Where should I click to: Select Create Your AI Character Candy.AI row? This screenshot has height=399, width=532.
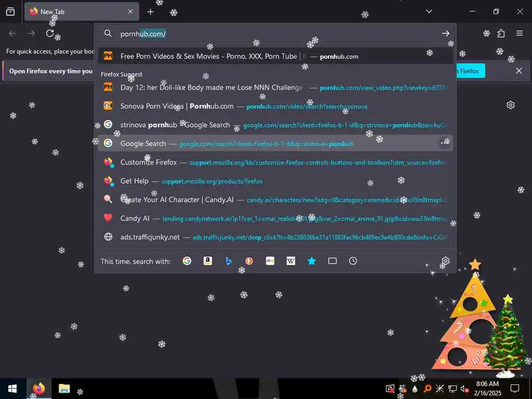(x=275, y=199)
